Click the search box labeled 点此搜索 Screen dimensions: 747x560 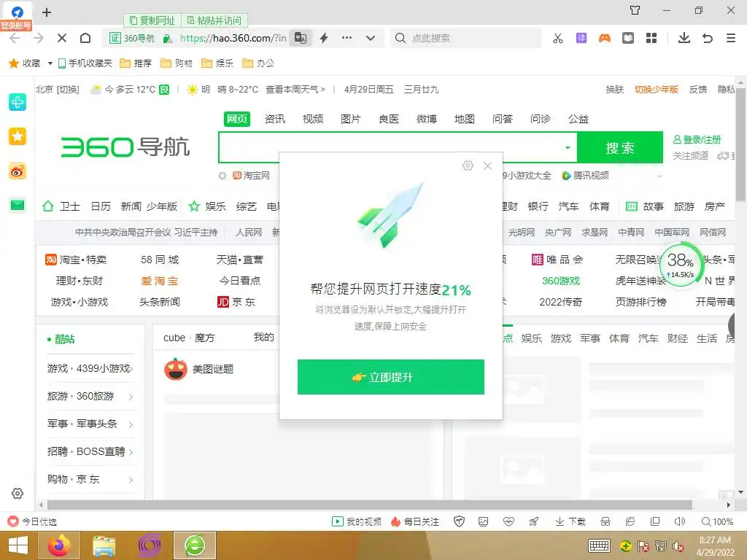pyautogui.click(x=466, y=38)
